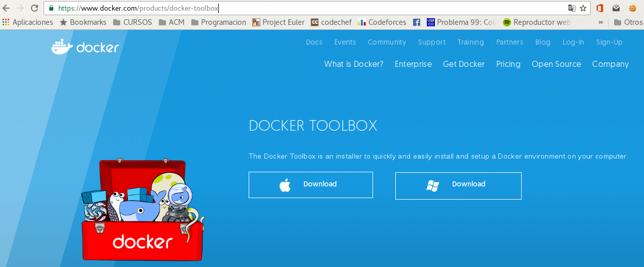Click the Log-In link
Image resolution: width=644 pixels, height=267 pixels.
(573, 42)
